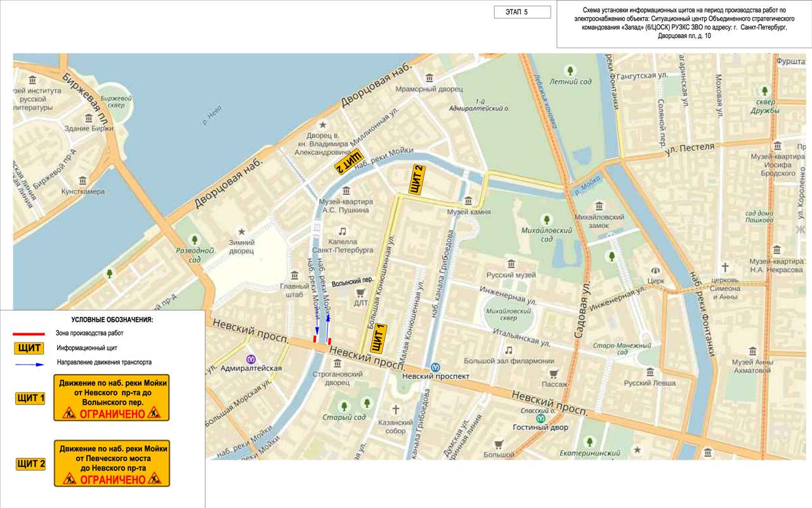Click the upside-down ЩИТ 2 marker near Миллионная
Image resolution: width=812 pixels, height=508 pixels.
(348, 161)
